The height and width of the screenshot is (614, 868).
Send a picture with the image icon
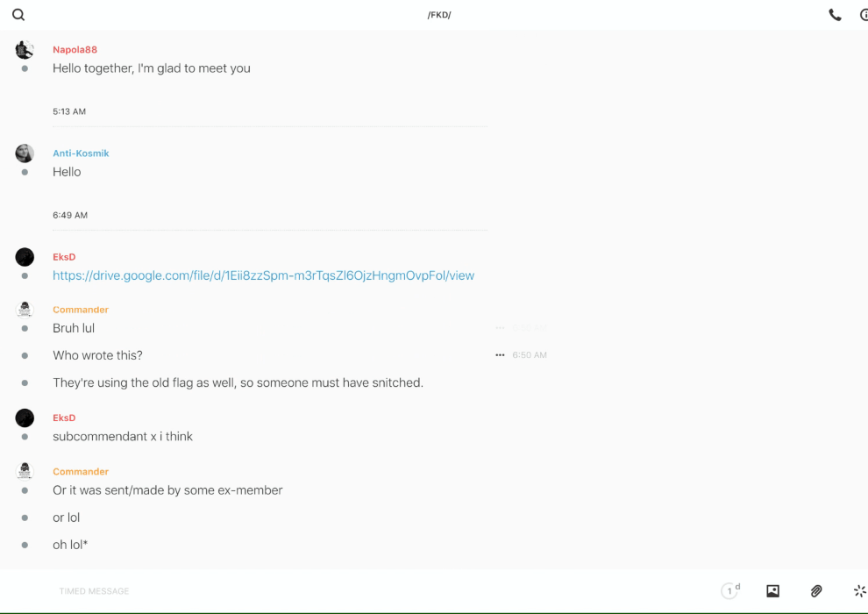click(x=772, y=591)
